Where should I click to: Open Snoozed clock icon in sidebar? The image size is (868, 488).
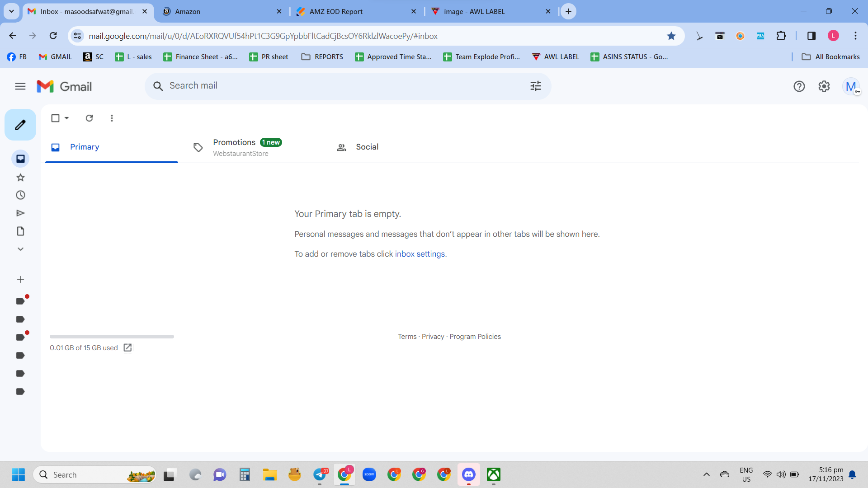tap(20, 195)
